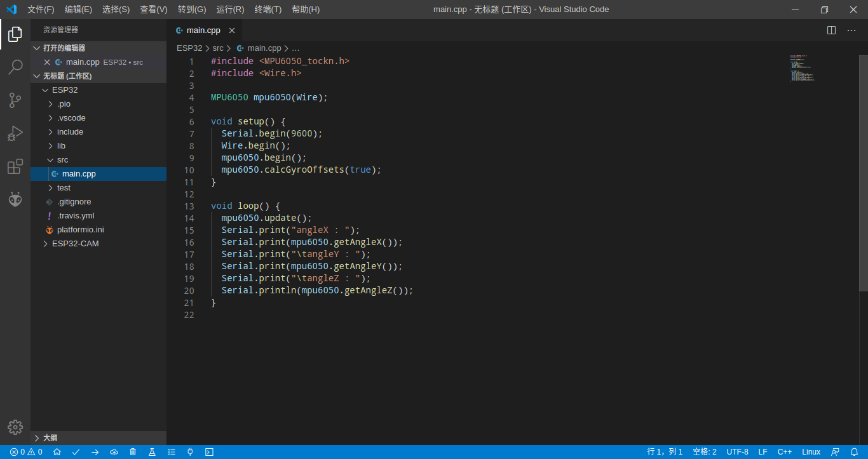Click the Linux configuration status item

point(811,452)
